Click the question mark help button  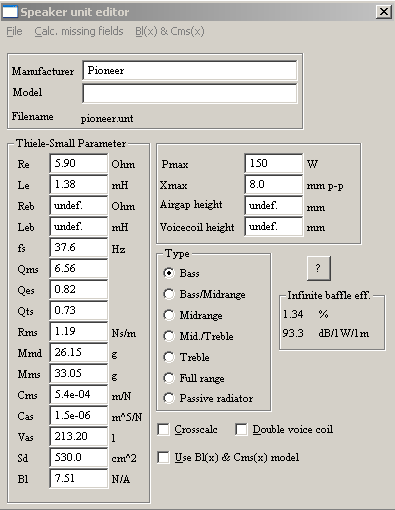pyautogui.click(x=319, y=268)
